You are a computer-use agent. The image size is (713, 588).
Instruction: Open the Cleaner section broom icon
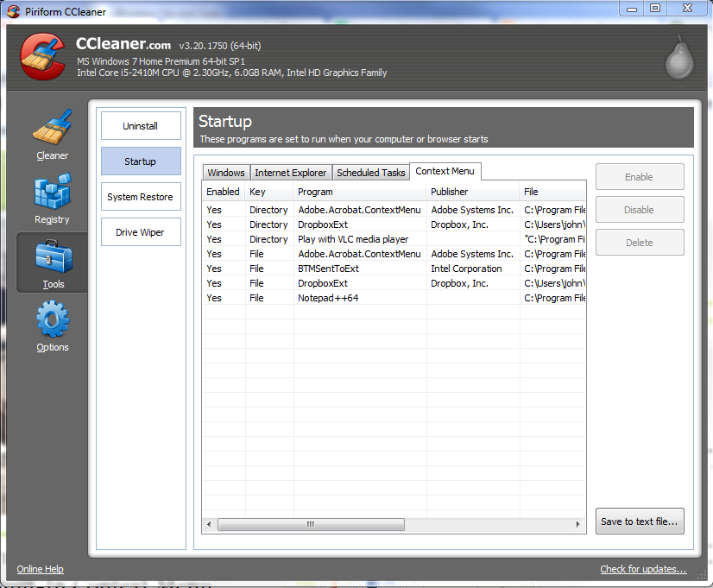pos(53,127)
